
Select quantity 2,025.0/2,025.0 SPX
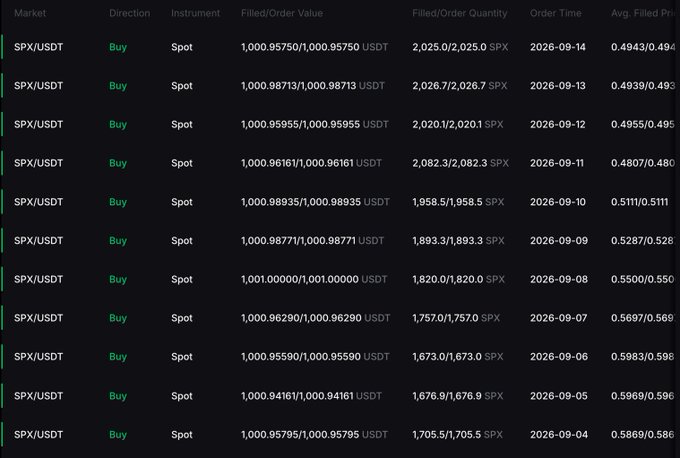460,47
